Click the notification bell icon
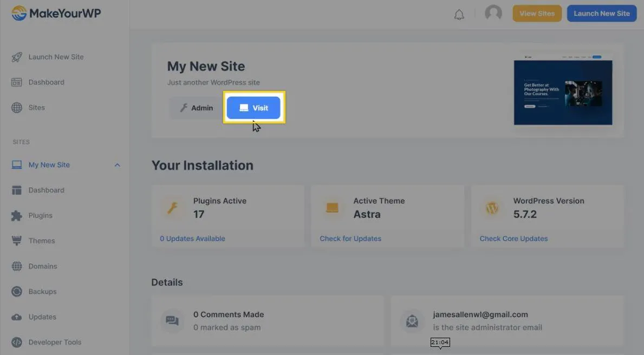644x355 pixels. (x=459, y=15)
